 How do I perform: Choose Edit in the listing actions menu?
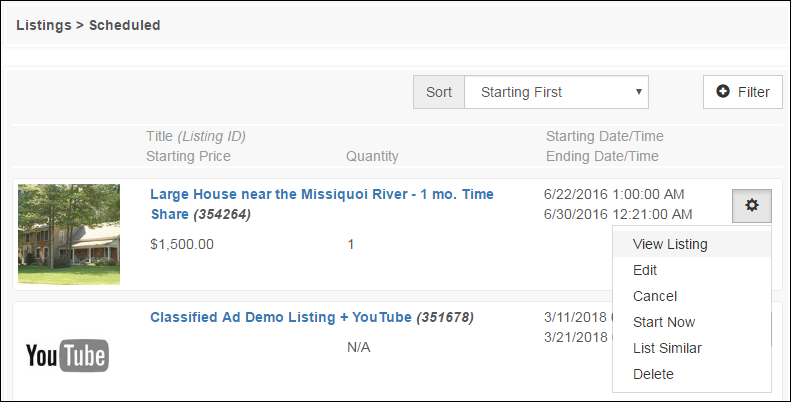(645, 270)
